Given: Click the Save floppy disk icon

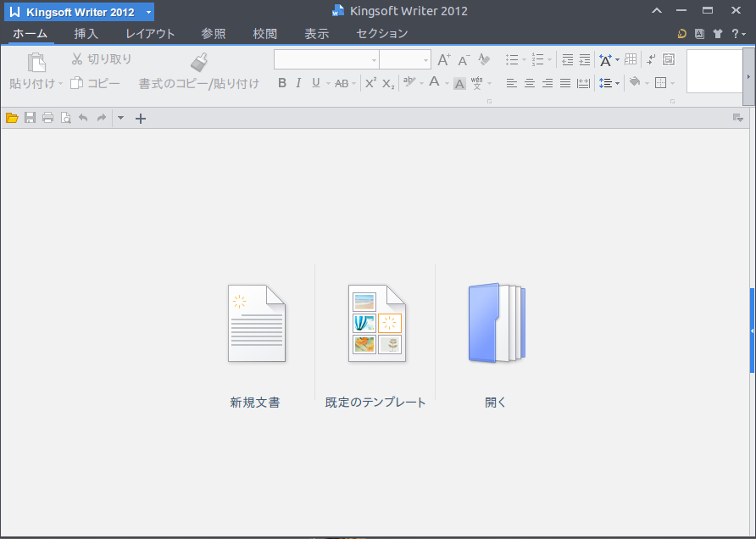Looking at the screenshot, I should click(30, 118).
